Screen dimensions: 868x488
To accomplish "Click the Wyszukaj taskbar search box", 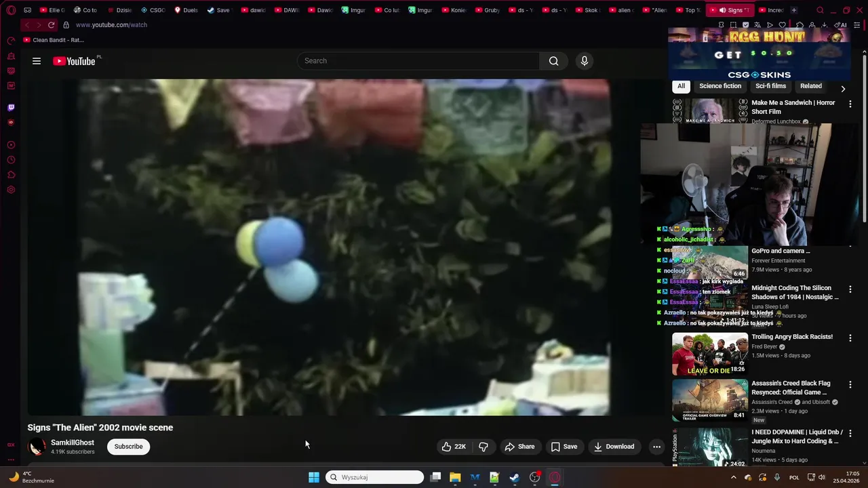I will [x=374, y=477].
